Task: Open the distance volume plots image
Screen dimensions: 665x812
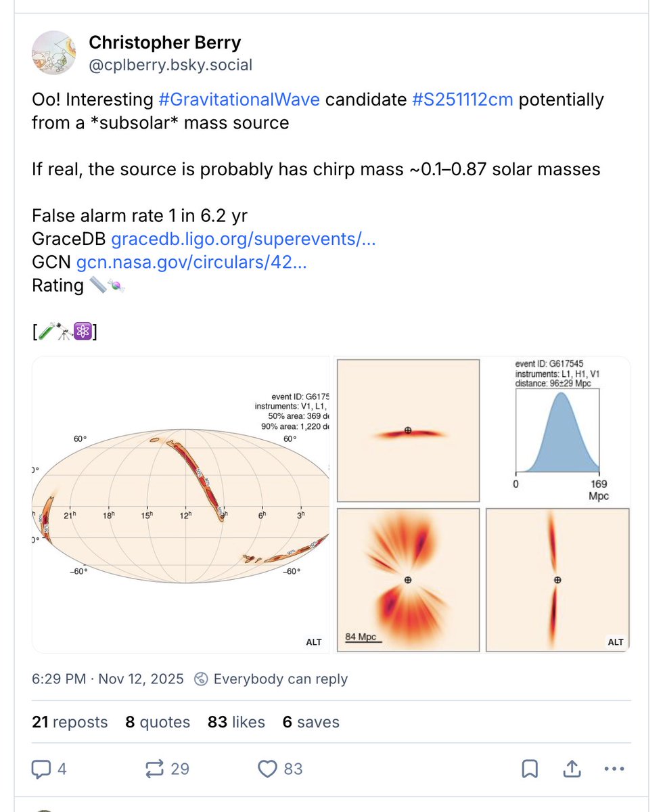Action: 483,504
